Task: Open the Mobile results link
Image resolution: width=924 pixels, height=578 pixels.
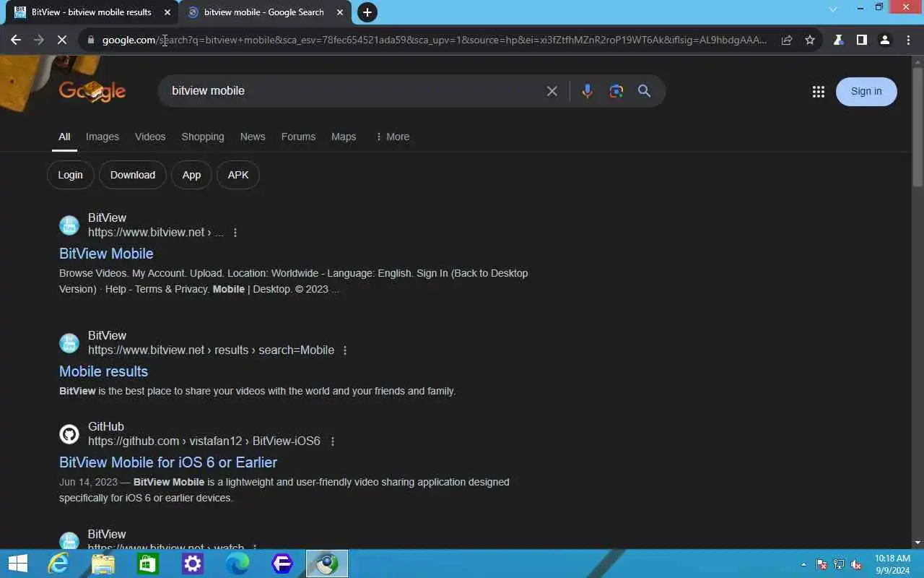Action: coord(103,371)
